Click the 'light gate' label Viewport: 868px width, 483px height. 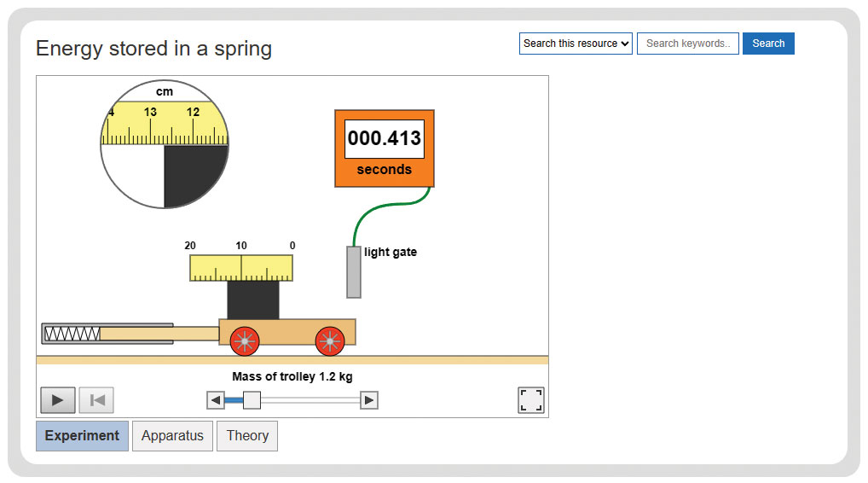pyautogui.click(x=391, y=252)
